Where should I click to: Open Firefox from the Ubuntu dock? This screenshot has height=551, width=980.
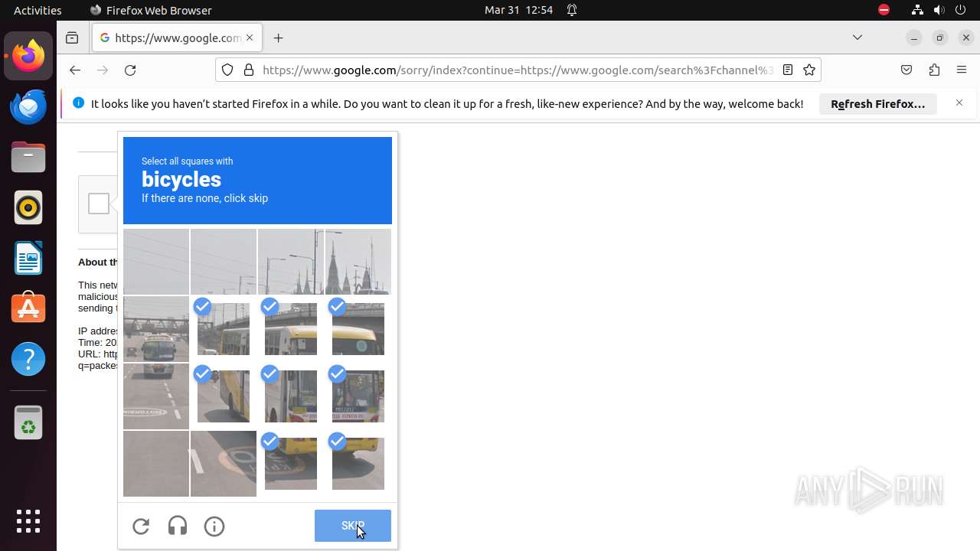(x=28, y=56)
